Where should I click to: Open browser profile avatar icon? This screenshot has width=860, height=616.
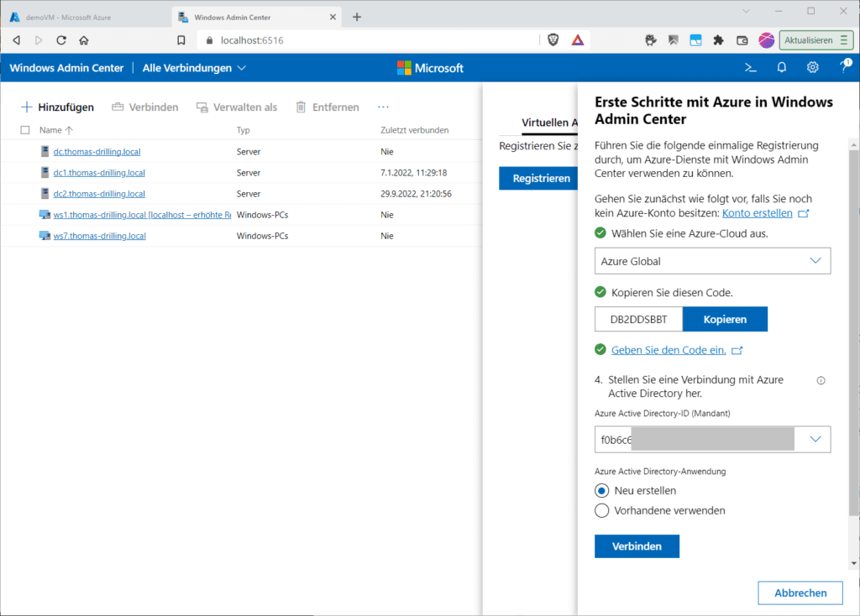click(766, 40)
